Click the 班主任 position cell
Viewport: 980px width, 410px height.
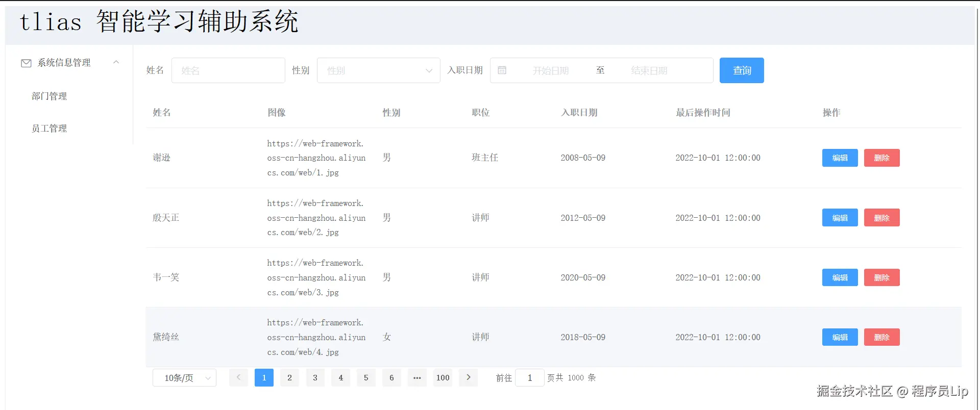point(485,158)
